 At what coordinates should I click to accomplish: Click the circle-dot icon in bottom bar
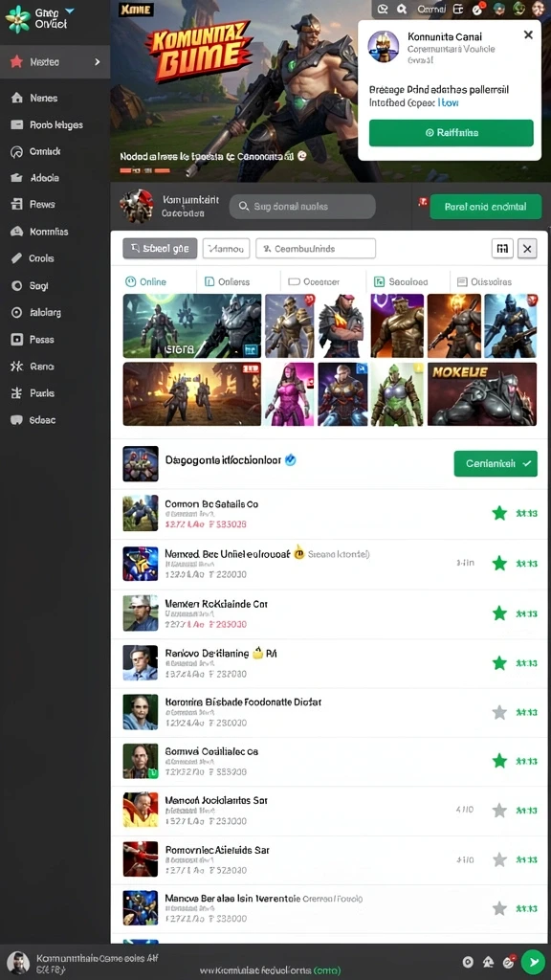[467, 963]
